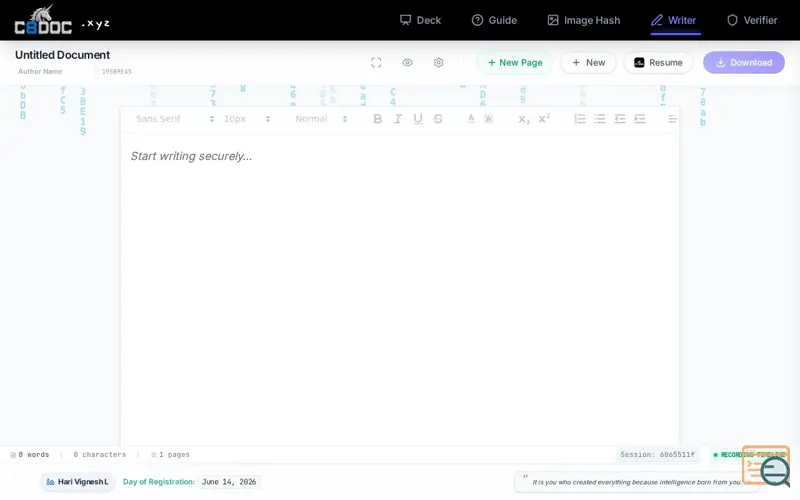Open document settings gear icon

coord(438,63)
